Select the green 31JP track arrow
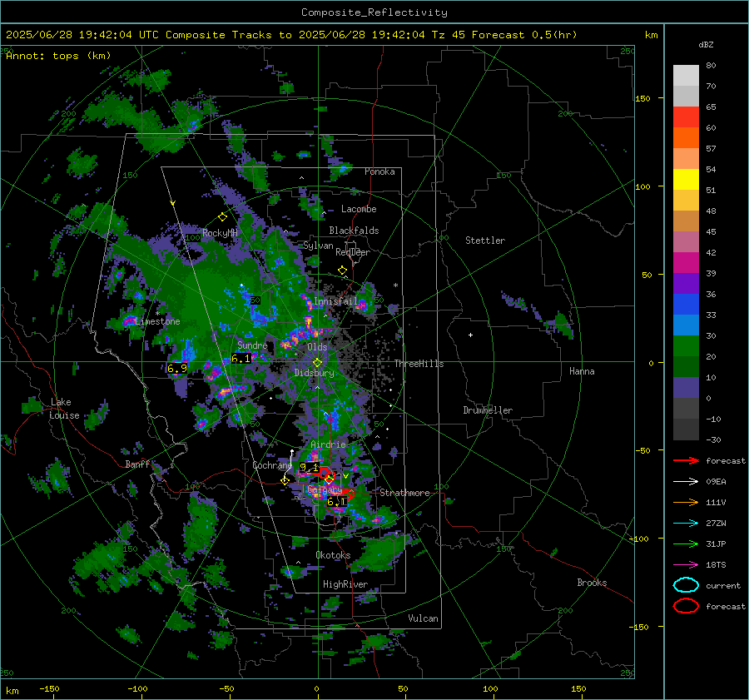Image resolution: width=749 pixels, height=700 pixels. click(x=686, y=544)
